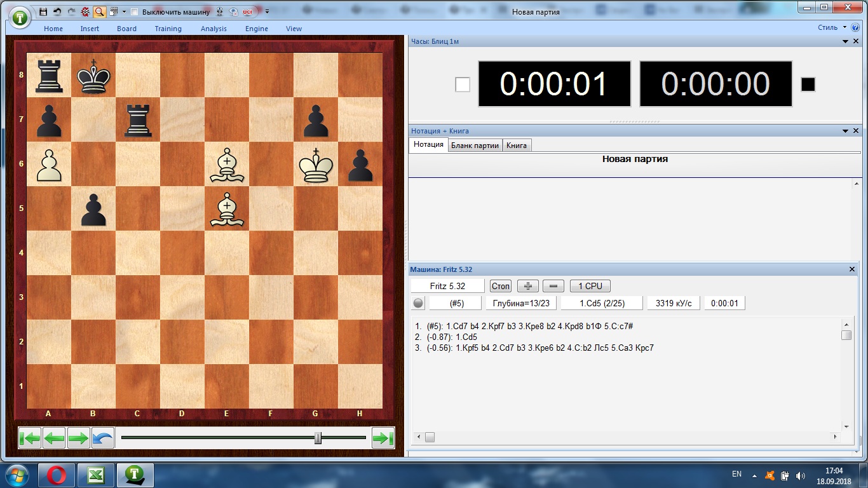This screenshot has width=868, height=488.
Task: Click the white bishop on e6
Action: [x=227, y=164]
